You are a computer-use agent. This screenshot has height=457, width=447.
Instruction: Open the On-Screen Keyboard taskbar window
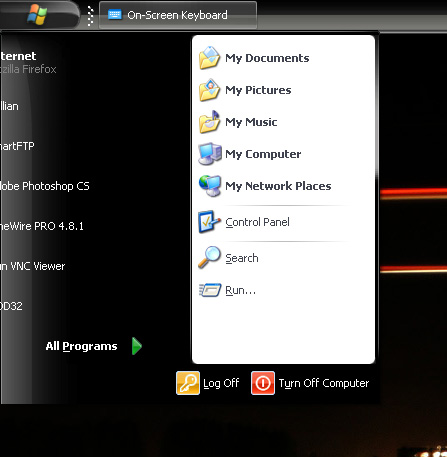point(178,15)
